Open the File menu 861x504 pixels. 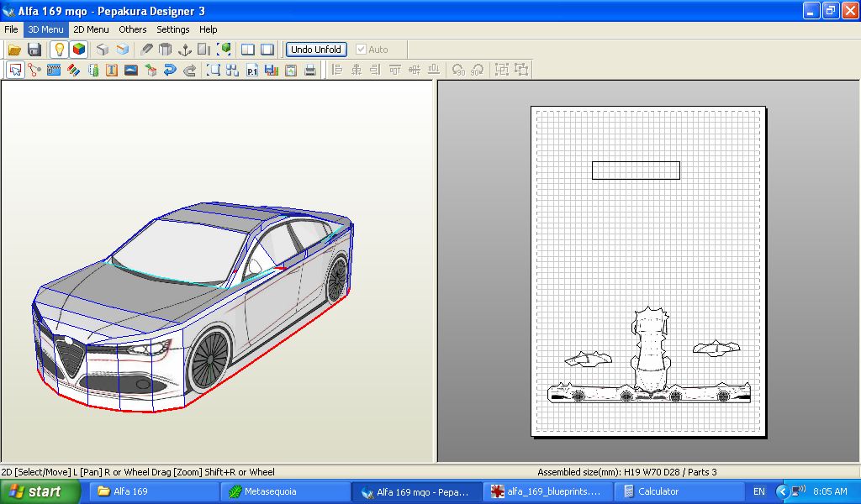tap(11, 29)
